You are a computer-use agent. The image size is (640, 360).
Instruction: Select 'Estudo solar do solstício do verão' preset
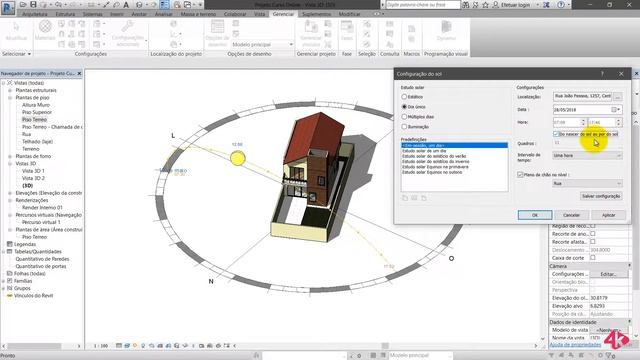[x=434, y=156]
